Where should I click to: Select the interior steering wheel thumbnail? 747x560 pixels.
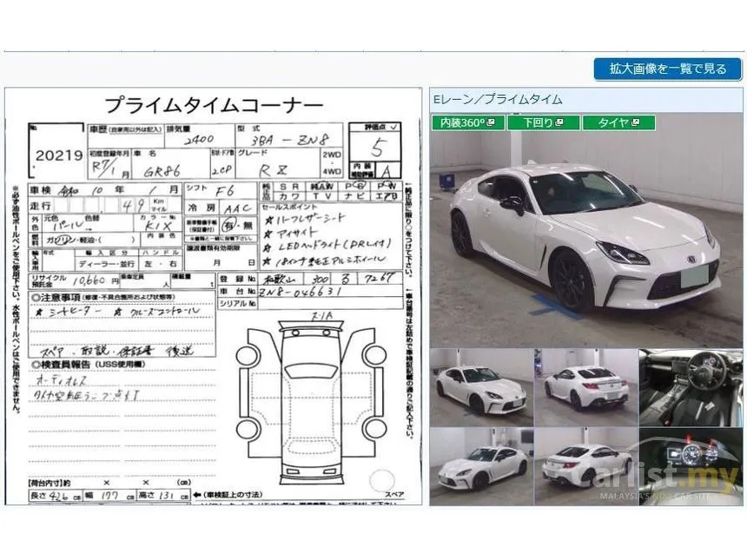click(691, 387)
